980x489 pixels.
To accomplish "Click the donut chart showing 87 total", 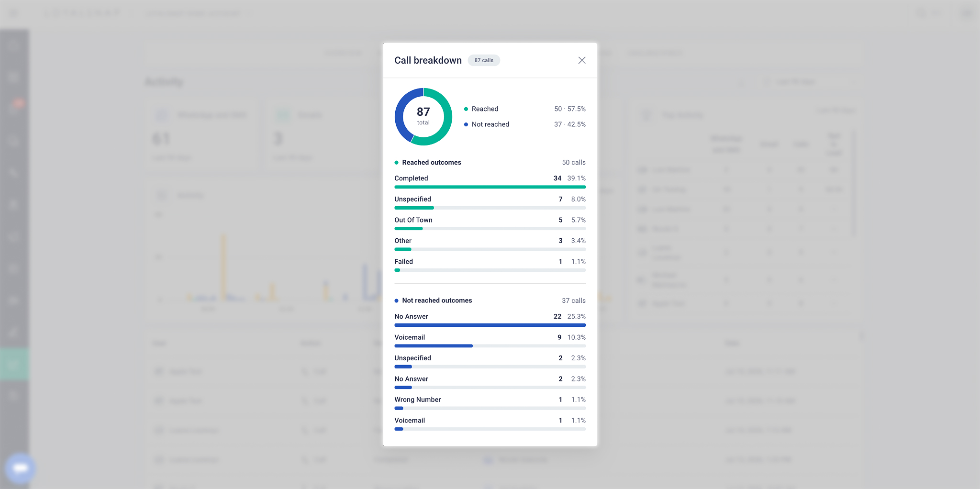I will point(423,116).
